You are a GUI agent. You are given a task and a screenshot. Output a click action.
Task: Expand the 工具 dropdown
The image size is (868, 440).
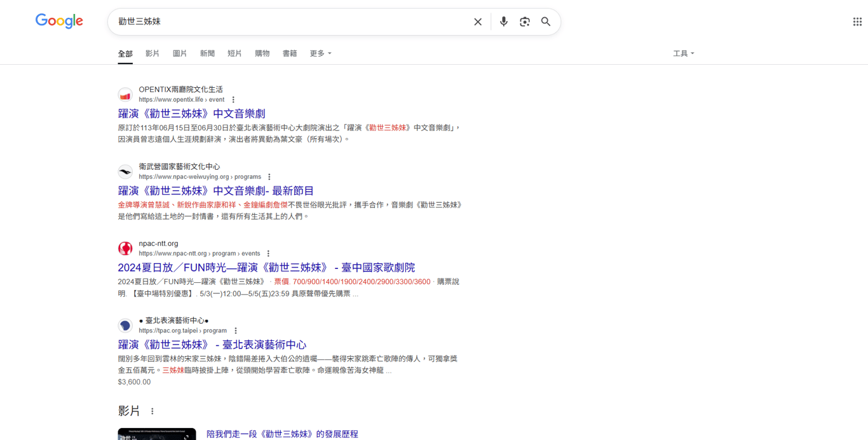(684, 53)
